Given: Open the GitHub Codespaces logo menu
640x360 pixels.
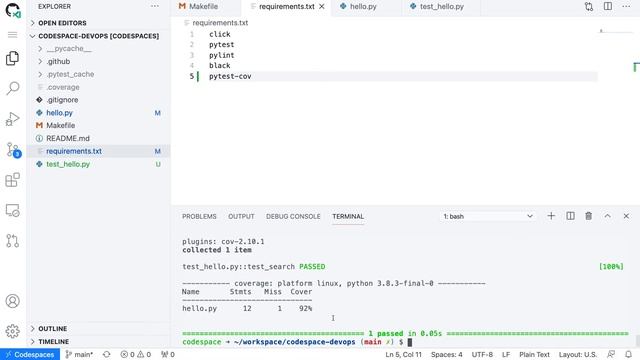Looking at the screenshot, I should pyautogui.click(x=13, y=10).
